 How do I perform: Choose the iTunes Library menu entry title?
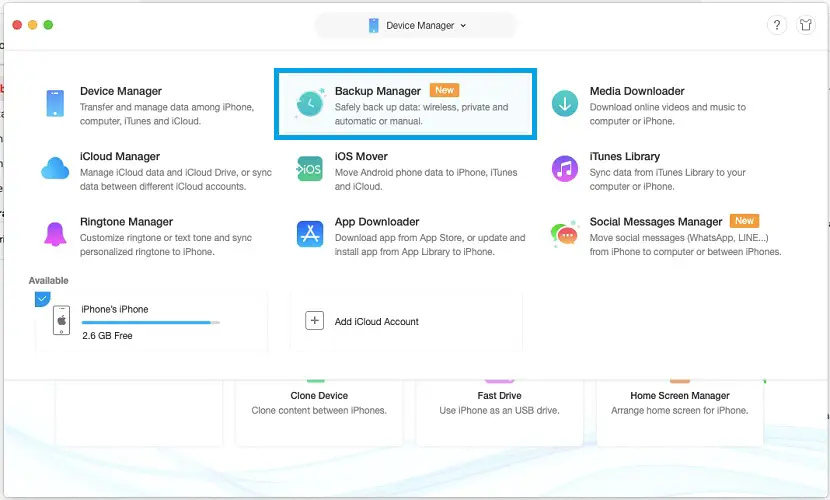(x=624, y=156)
